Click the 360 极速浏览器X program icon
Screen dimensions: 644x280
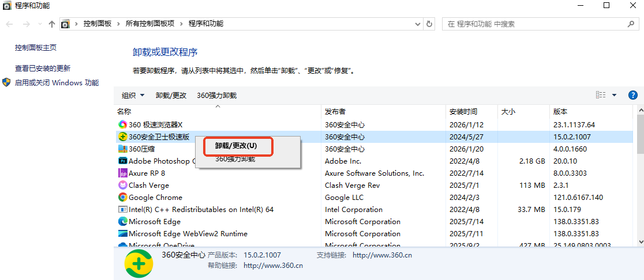pos(123,124)
